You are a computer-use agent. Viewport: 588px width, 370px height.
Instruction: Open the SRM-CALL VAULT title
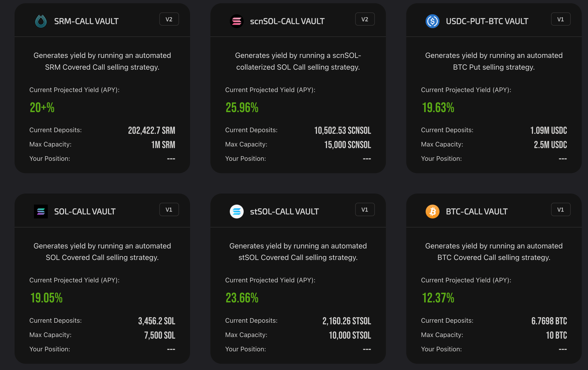point(86,21)
